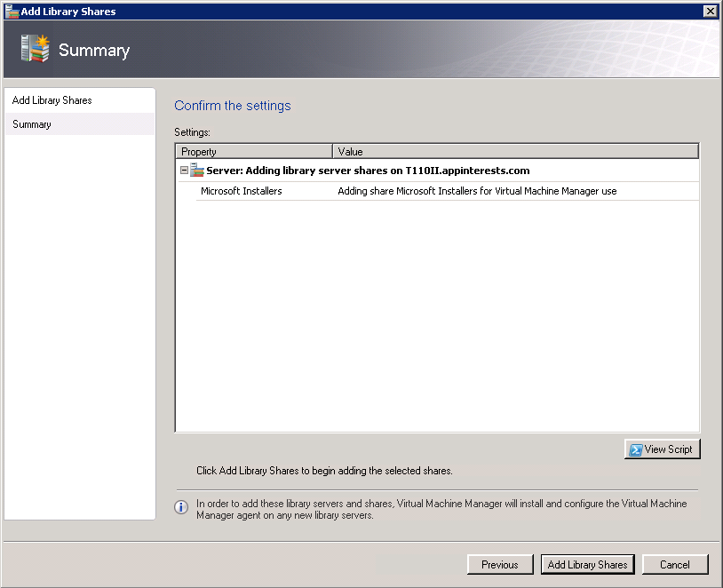Image resolution: width=723 pixels, height=588 pixels.
Task: Select the Summary step in the sidebar
Action: (x=32, y=124)
